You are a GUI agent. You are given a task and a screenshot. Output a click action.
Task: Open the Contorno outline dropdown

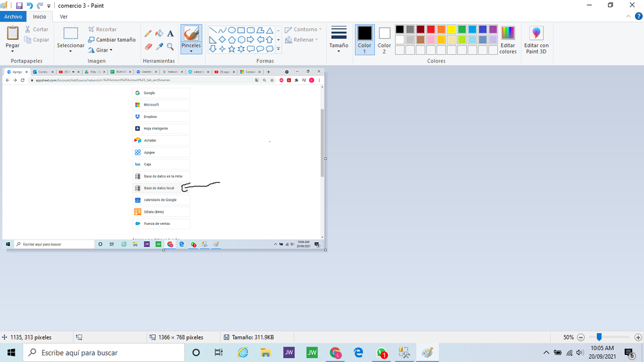coord(304,30)
